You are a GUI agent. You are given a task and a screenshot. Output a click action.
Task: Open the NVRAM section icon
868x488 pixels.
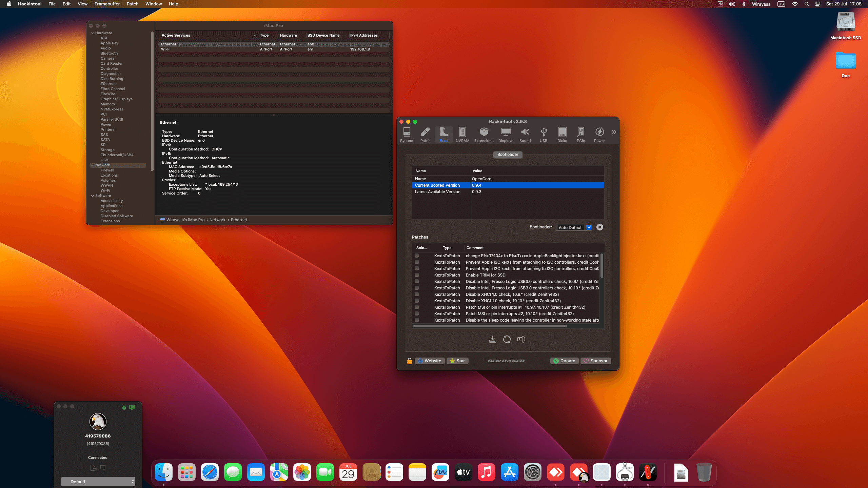click(x=462, y=135)
